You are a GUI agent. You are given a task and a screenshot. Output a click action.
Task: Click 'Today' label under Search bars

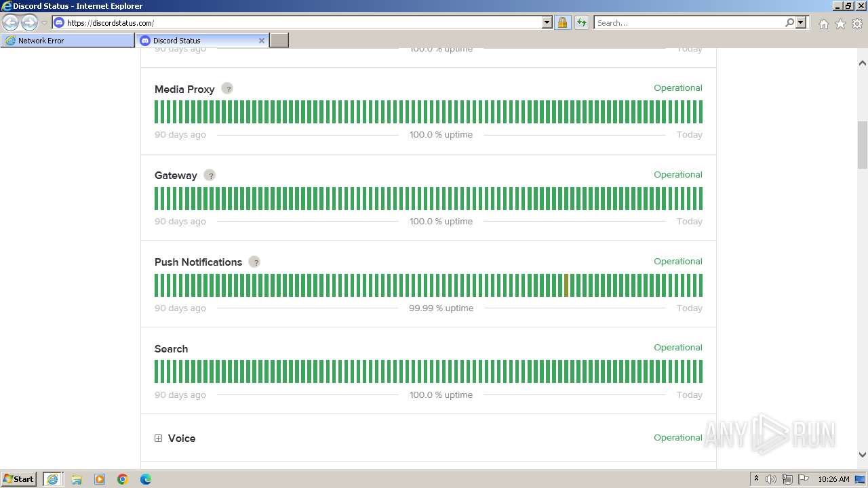(x=690, y=395)
